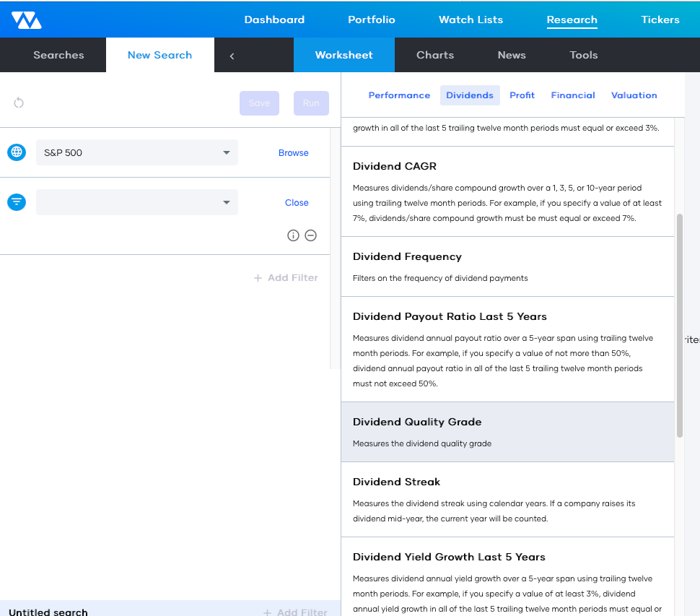Click the globe universe icon
The width and height of the screenshot is (700, 616).
point(17,152)
